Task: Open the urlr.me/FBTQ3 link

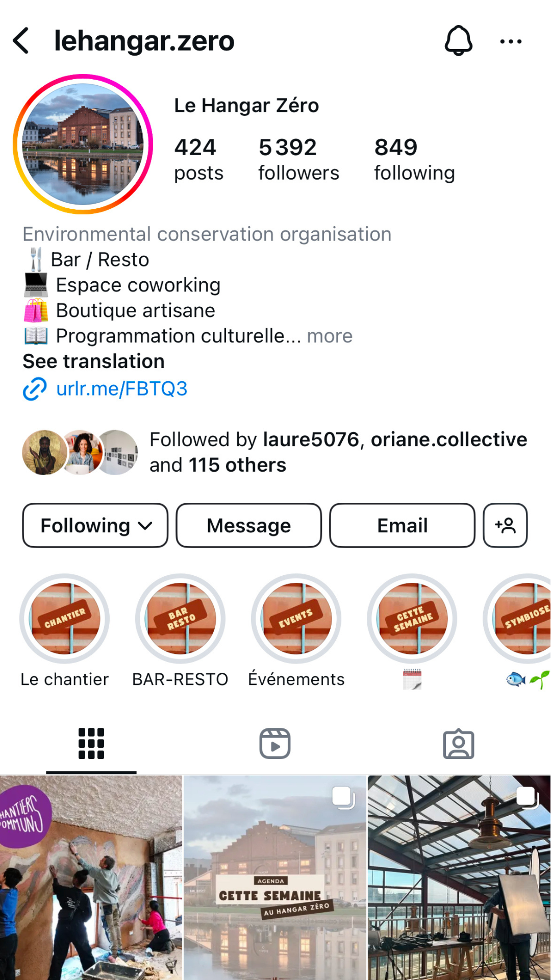Action: [121, 389]
